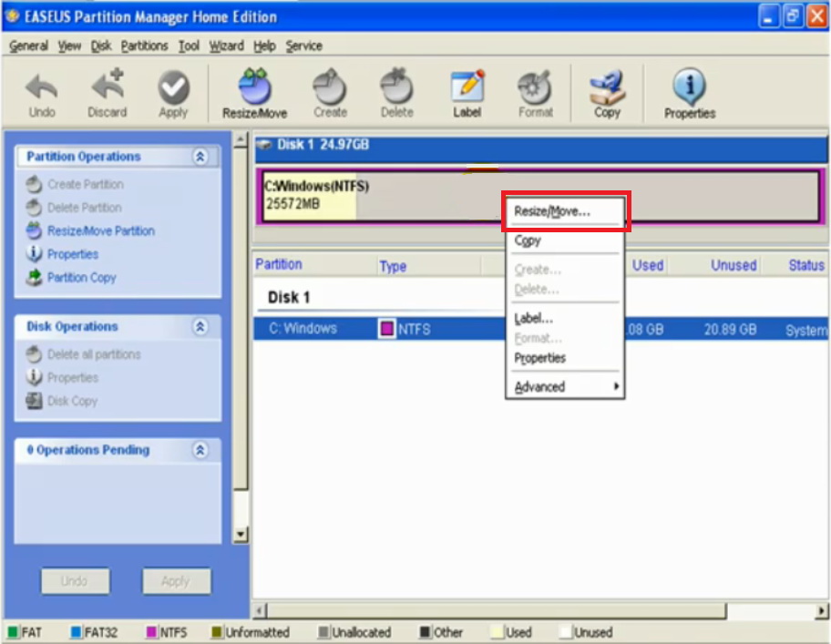Click the Create Partition link

pyautogui.click(x=86, y=184)
